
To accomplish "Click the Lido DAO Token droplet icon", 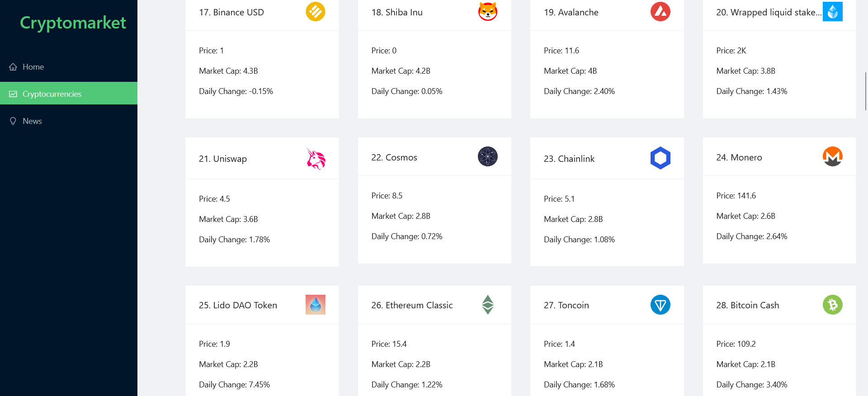I will (x=315, y=305).
